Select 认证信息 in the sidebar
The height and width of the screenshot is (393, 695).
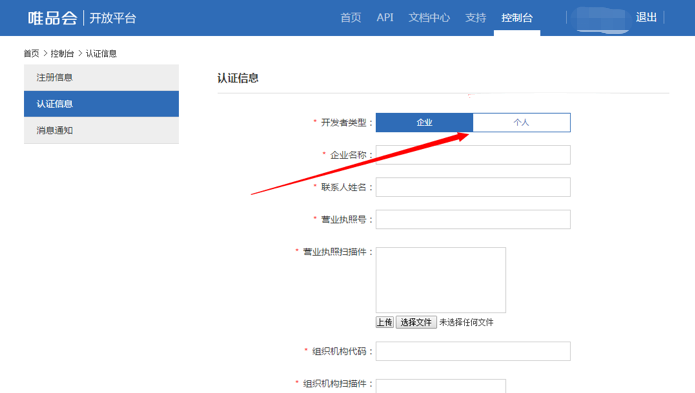(102, 104)
